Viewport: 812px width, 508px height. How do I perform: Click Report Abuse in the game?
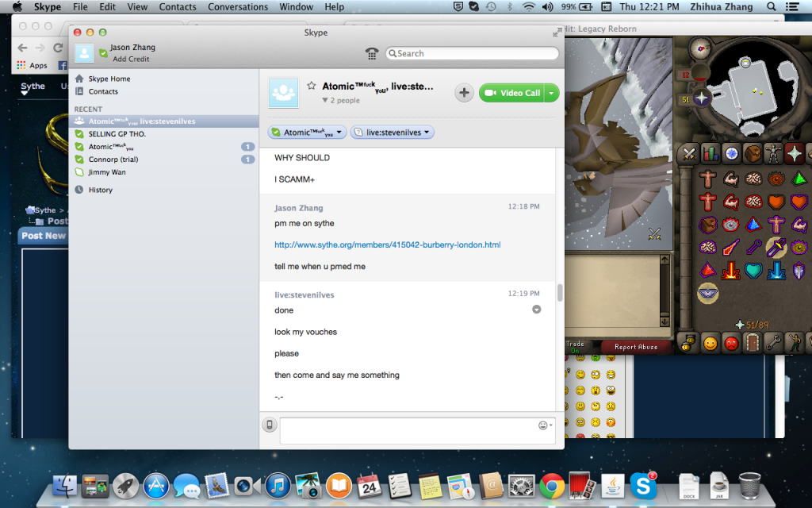(x=636, y=347)
